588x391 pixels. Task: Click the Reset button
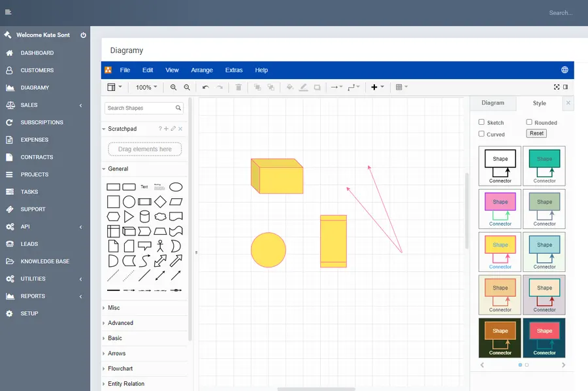536,133
